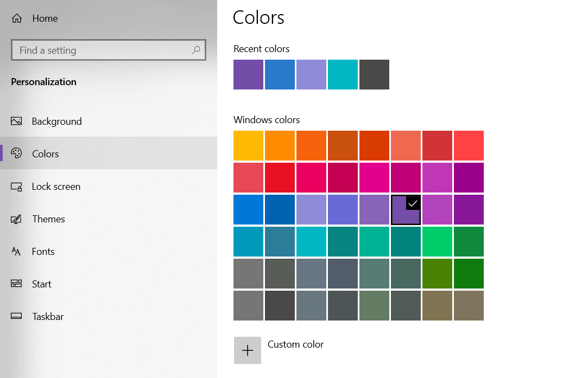
Task: Select the salmon coral Windows color in top row
Action: (x=406, y=146)
